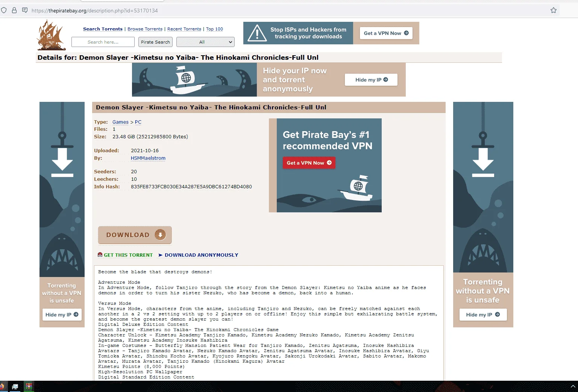
Task: Click the Pirate Bay ship logo
Action: pos(52,35)
